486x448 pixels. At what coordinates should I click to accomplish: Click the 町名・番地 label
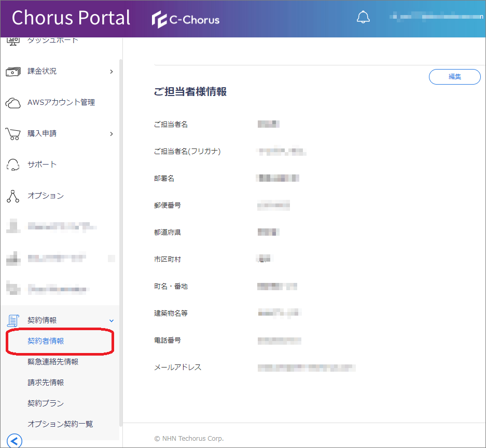171,287
